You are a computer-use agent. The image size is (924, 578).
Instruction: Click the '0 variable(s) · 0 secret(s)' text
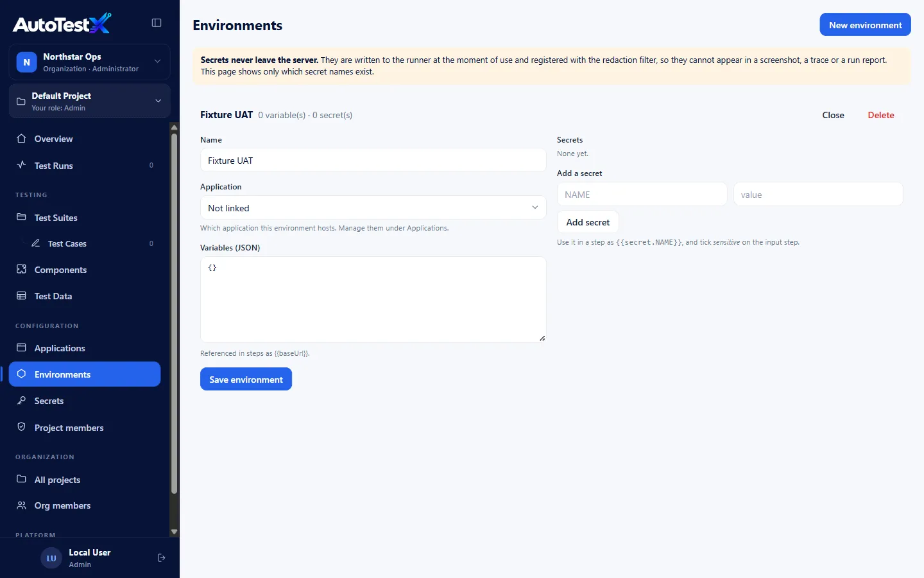click(305, 116)
